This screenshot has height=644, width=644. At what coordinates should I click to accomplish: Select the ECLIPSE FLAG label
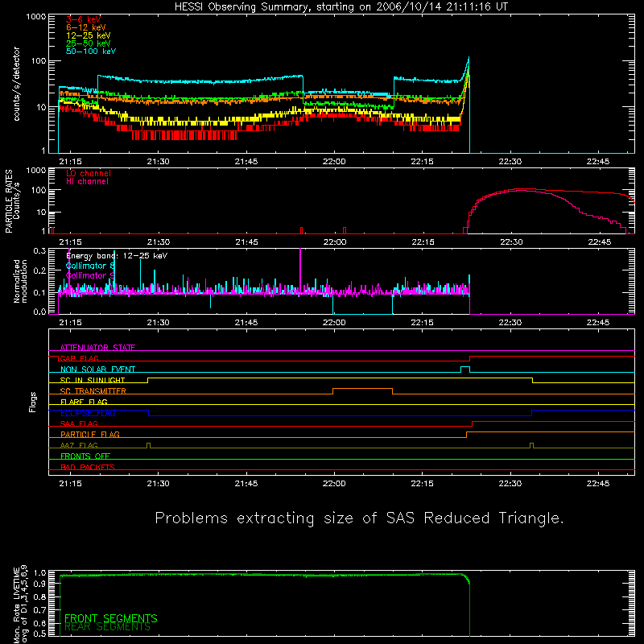point(88,413)
